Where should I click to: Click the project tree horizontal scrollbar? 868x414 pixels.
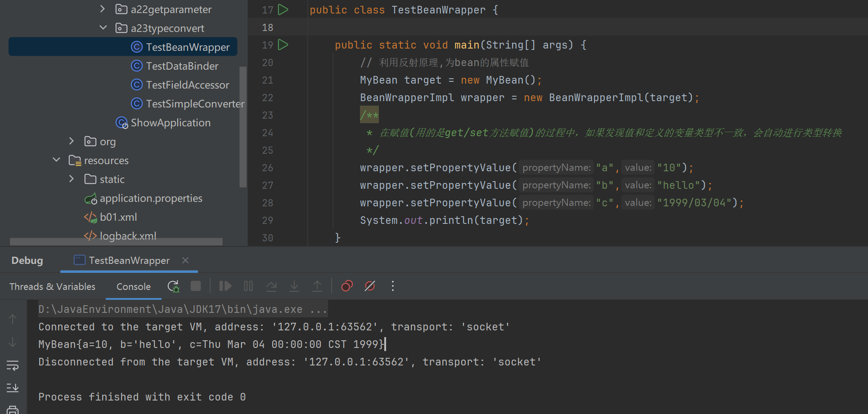point(116,242)
